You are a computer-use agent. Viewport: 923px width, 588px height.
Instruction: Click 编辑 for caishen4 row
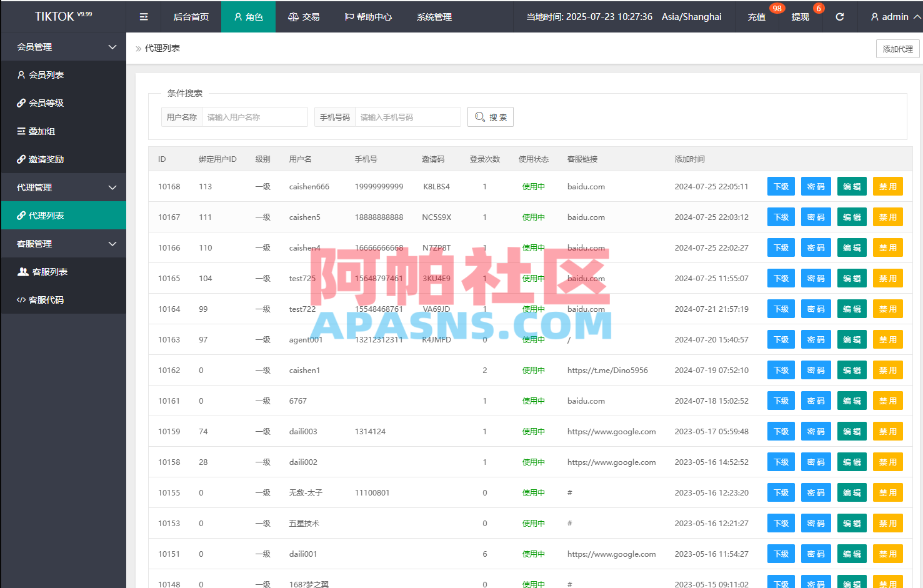(x=852, y=247)
